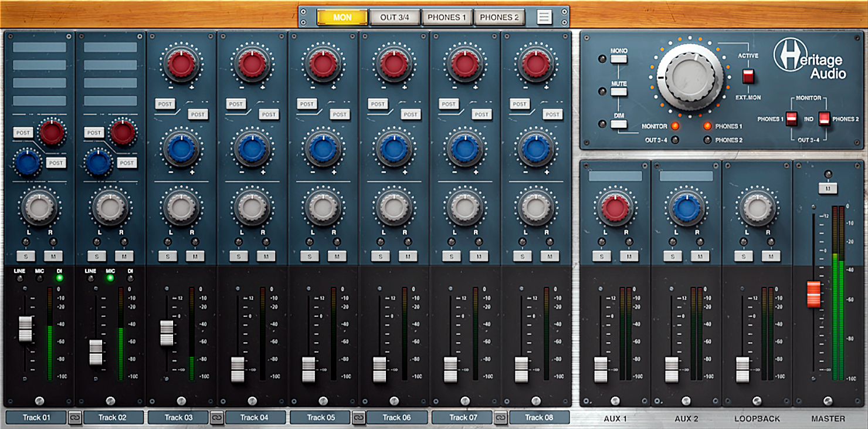Image resolution: width=868 pixels, height=429 pixels.
Task: Click the top insert slot on Track 01
Action: click(39, 47)
